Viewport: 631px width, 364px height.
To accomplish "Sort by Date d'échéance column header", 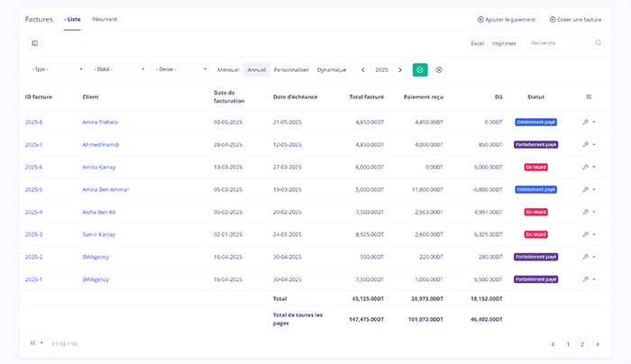I will 295,97.
